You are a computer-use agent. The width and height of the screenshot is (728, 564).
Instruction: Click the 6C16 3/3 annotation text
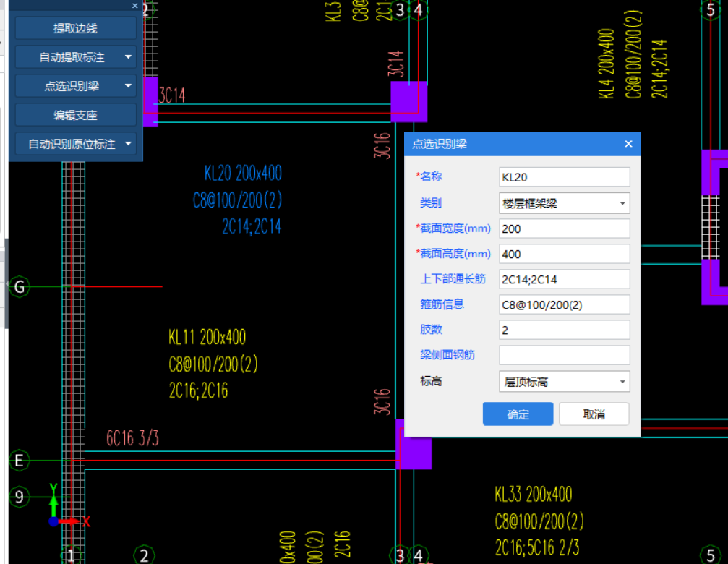132,438
